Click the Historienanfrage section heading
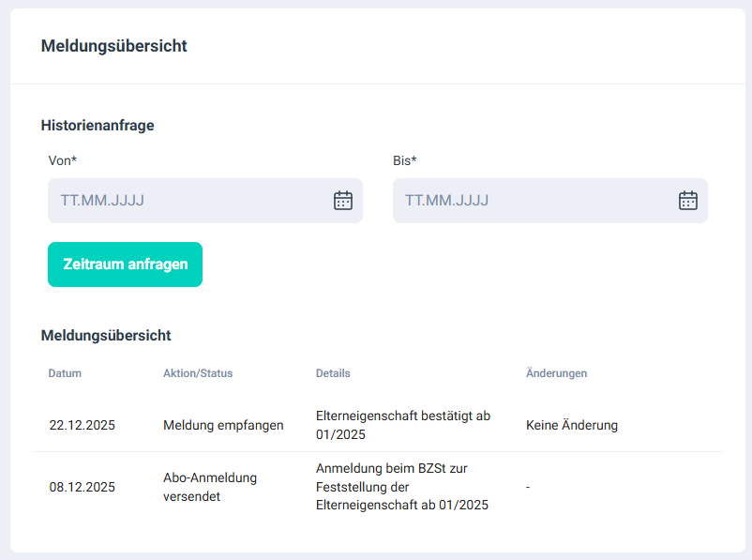This screenshot has width=752, height=560. tap(98, 125)
